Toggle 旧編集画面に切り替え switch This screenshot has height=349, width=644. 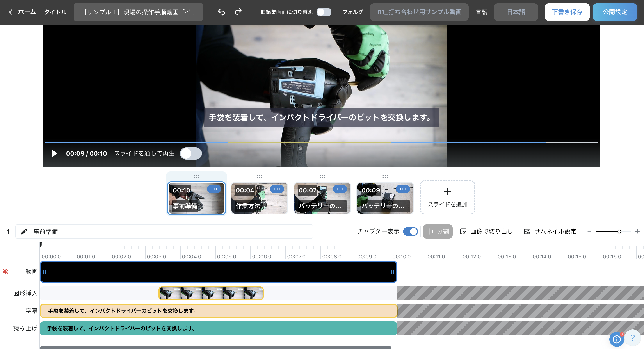324,12
